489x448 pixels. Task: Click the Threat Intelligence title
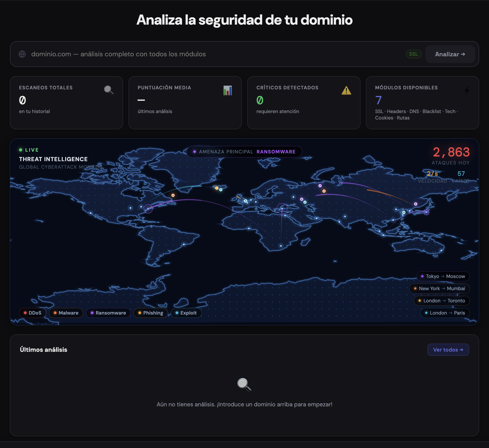point(53,159)
